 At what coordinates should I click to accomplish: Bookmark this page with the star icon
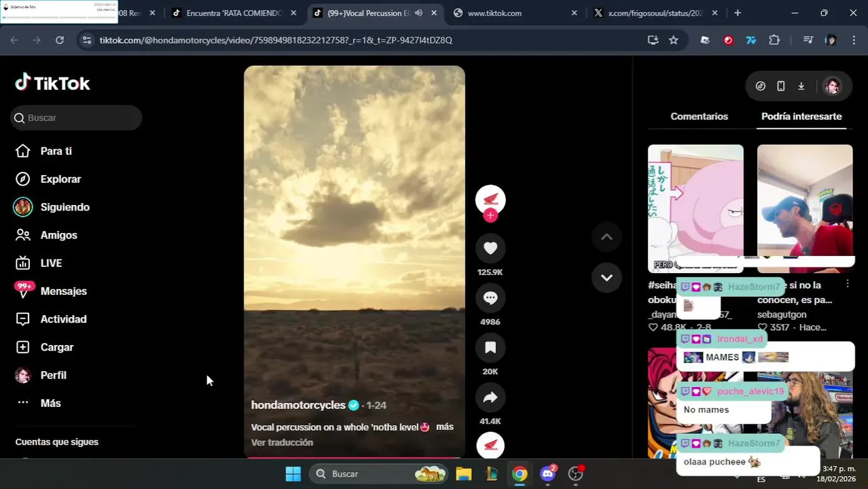click(x=673, y=40)
